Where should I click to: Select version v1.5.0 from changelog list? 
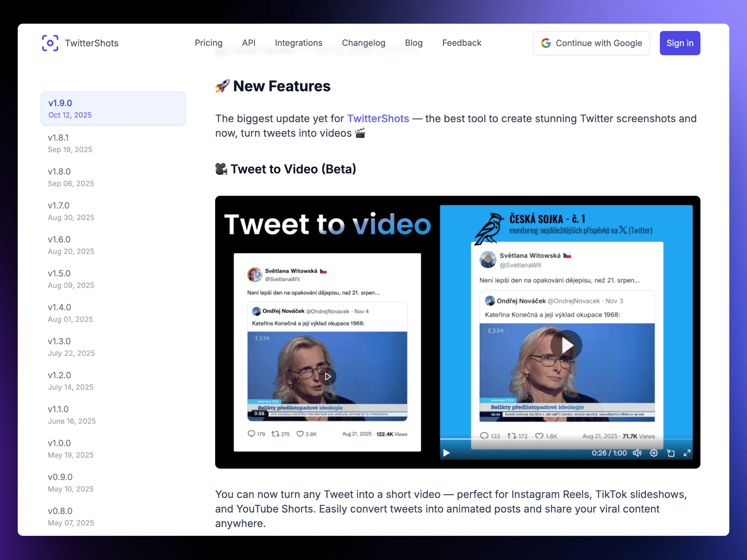tap(71, 279)
